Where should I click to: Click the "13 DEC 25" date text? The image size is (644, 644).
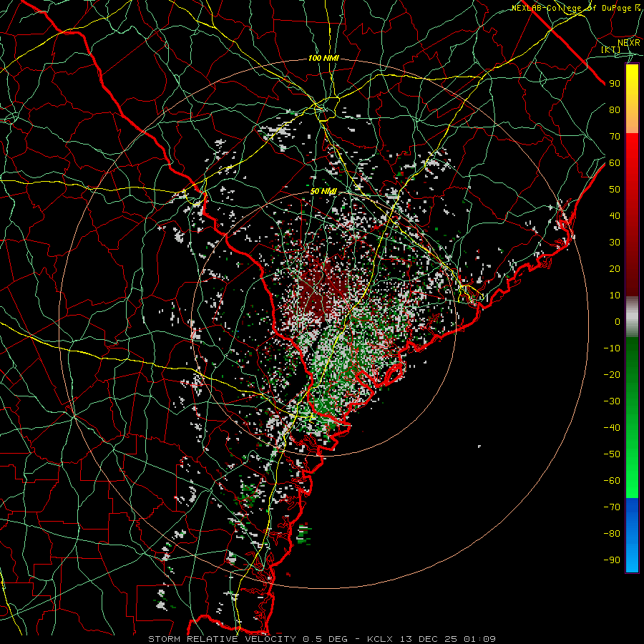click(x=429, y=639)
